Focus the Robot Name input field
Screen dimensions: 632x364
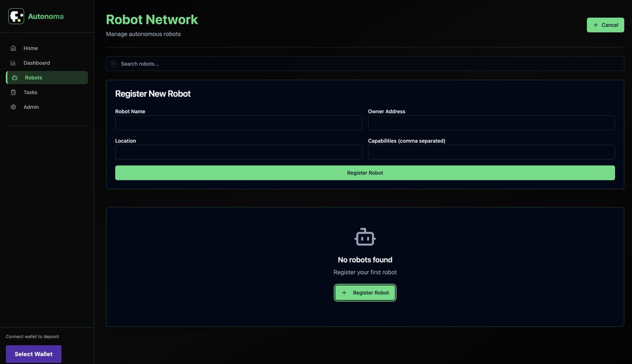tap(239, 123)
